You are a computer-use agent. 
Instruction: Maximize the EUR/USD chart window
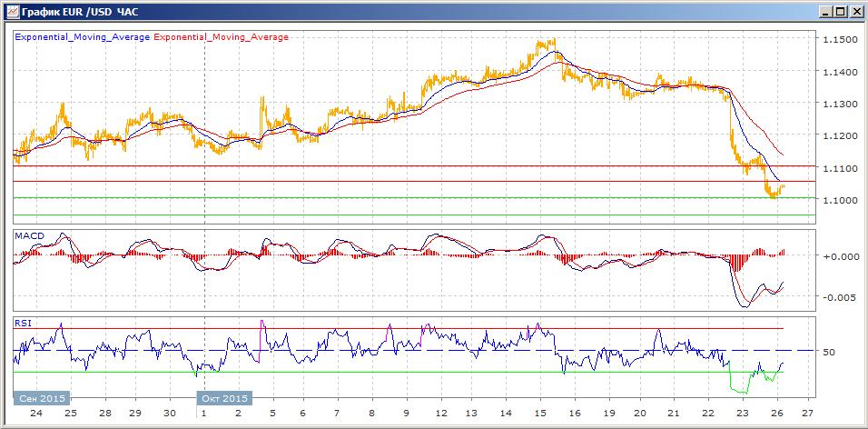click(840, 12)
